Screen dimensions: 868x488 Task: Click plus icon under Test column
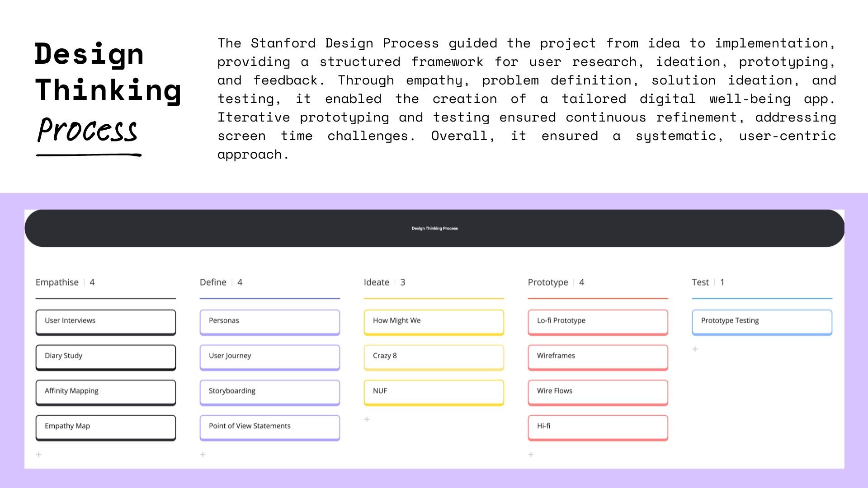695,349
